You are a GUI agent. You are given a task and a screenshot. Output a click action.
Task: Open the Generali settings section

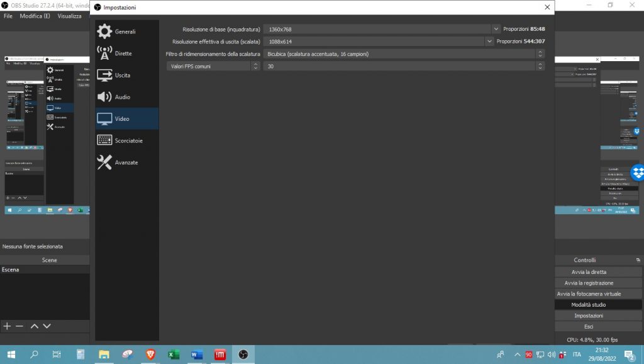point(124,31)
